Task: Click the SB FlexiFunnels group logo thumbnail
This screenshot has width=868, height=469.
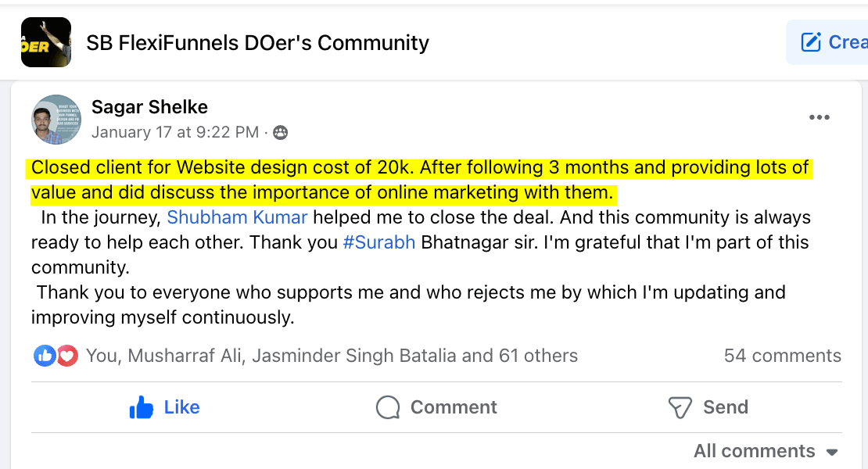Action: (x=46, y=42)
